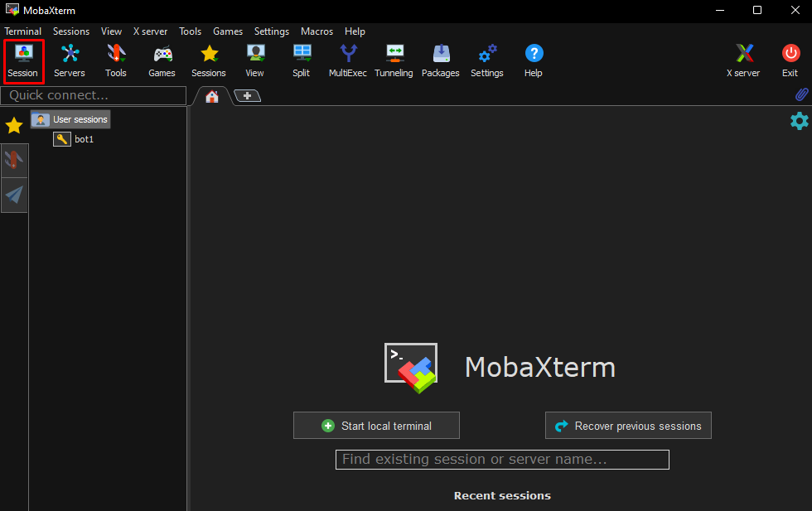Click the teal gear icon in home panel
Screen dimensions: 812x511
pyautogui.click(x=799, y=121)
